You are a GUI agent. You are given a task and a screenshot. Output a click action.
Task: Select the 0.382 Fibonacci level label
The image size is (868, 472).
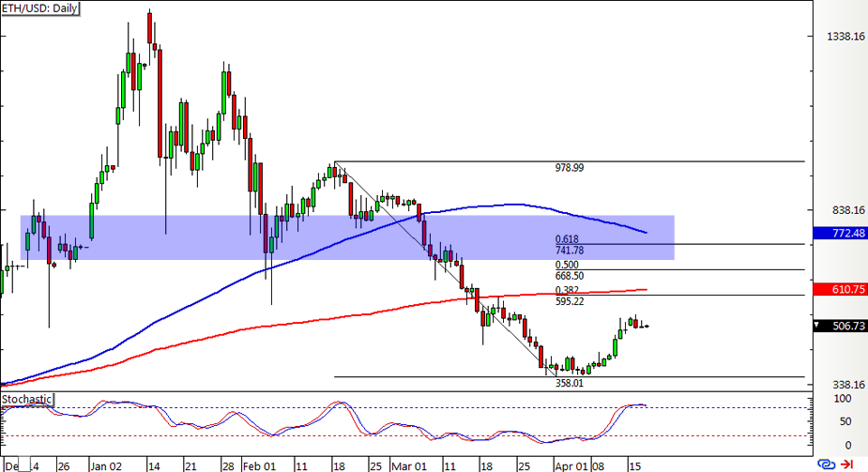[566, 291]
